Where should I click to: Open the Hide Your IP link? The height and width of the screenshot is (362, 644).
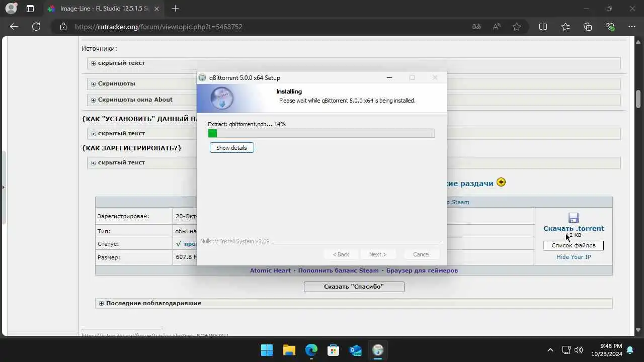574,257
